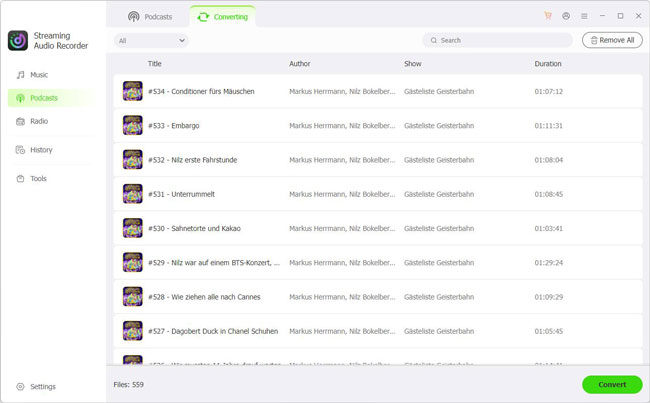Click duration 01:07:12
Image resolution: width=650 pixels, height=403 pixels.
548,91
